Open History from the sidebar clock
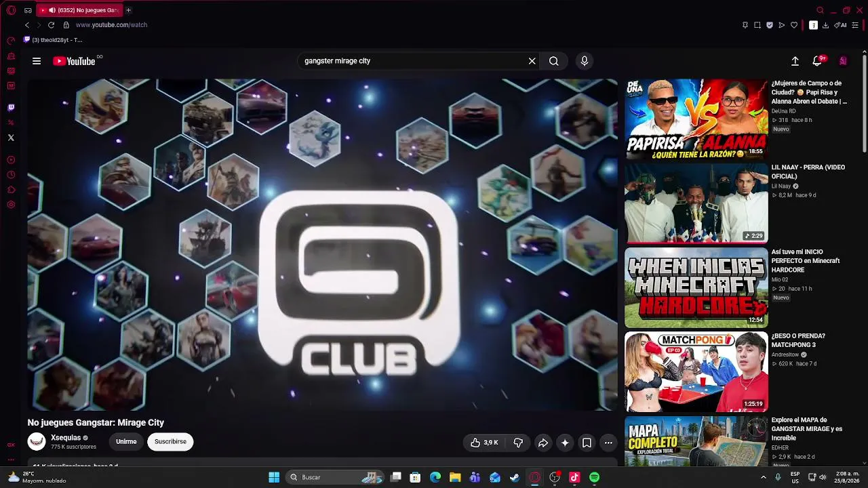This screenshot has width=868, height=488. tap(11, 175)
